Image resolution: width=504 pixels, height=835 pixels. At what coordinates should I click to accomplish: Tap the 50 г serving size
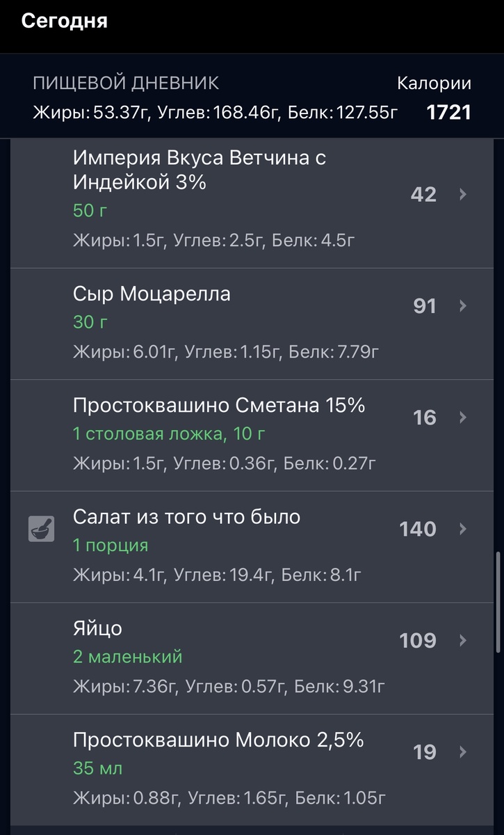90,211
